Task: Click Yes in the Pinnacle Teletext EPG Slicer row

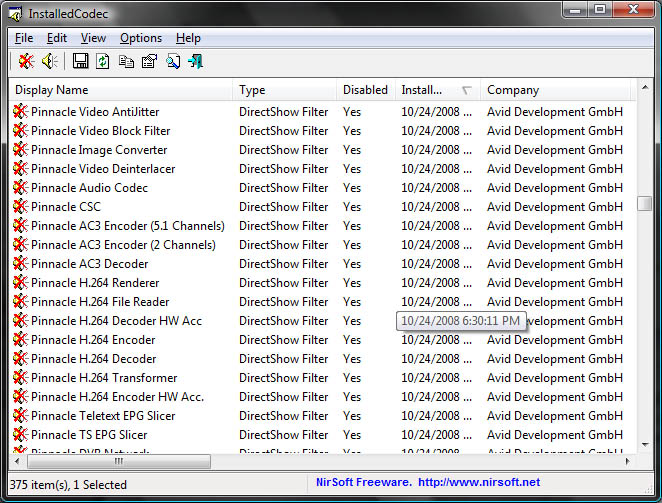Action: coord(352,416)
